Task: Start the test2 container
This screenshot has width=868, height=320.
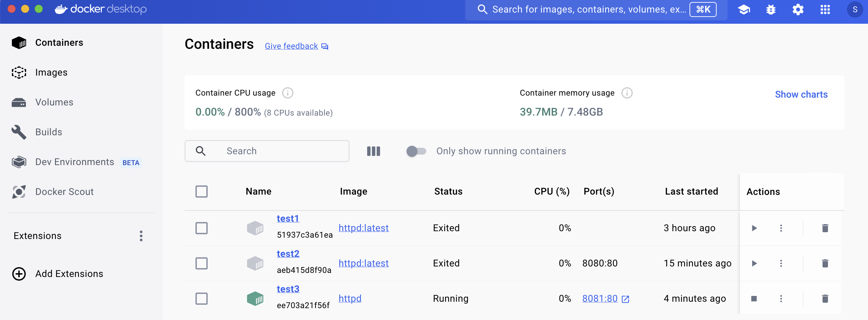Action: (x=754, y=263)
